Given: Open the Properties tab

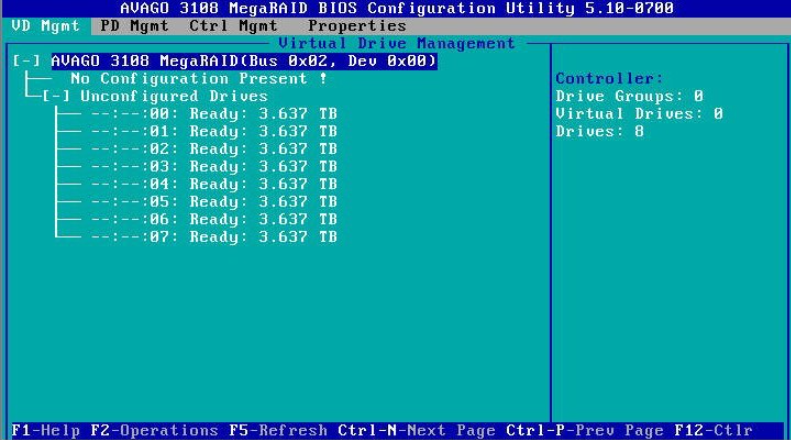Looking at the screenshot, I should coord(357,26).
